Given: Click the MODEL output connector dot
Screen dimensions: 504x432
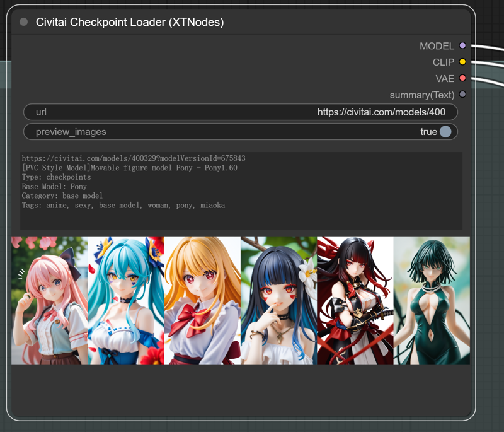Looking at the screenshot, I should [462, 45].
